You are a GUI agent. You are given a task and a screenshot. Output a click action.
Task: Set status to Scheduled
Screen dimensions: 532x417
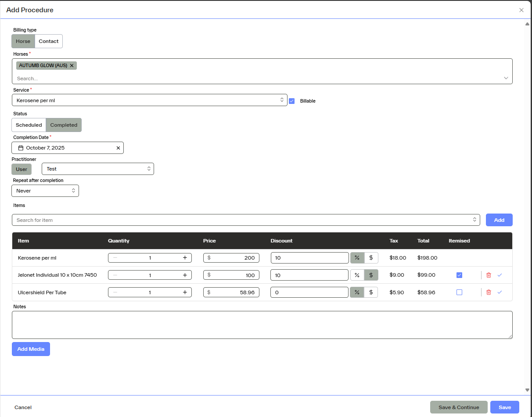(29, 125)
